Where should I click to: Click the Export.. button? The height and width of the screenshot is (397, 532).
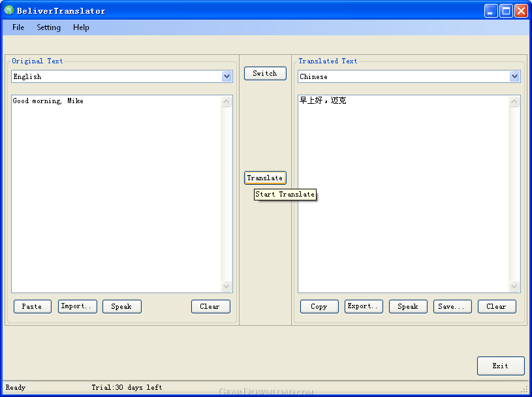[x=364, y=306]
